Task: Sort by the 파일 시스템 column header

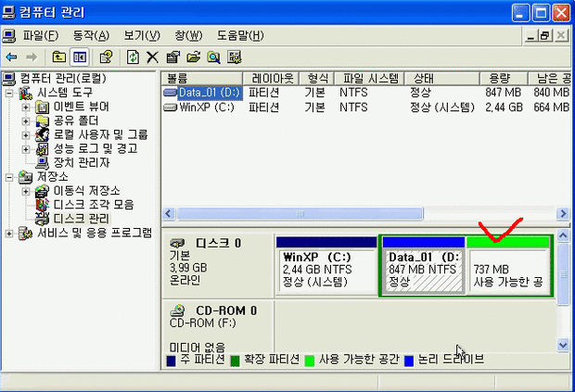Action: tap(369, 78)
